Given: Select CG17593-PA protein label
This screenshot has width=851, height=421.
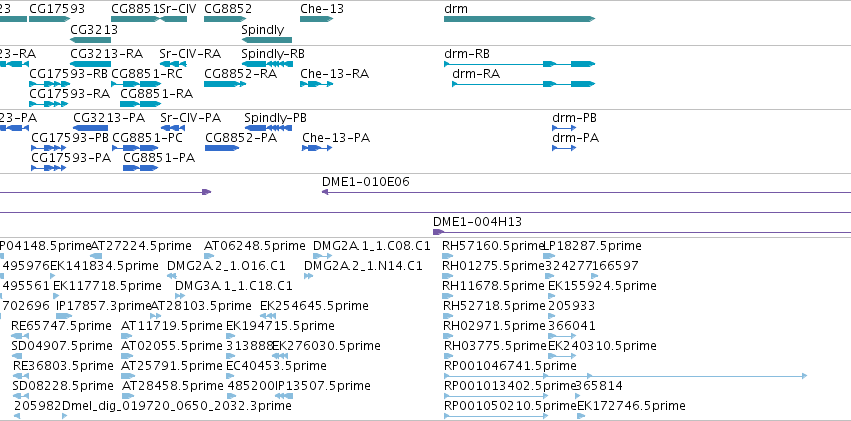Looking at the screenshot, I should (71, 158).
